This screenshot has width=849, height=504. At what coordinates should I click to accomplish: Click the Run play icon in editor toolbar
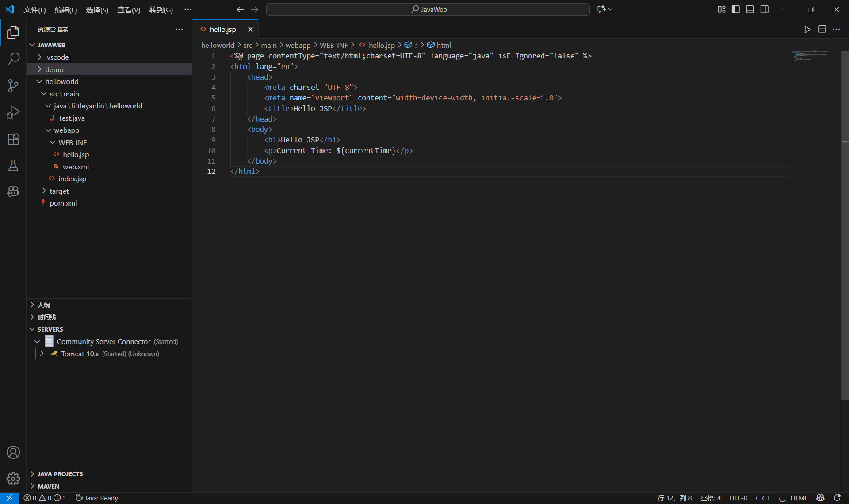pos(807,29)
